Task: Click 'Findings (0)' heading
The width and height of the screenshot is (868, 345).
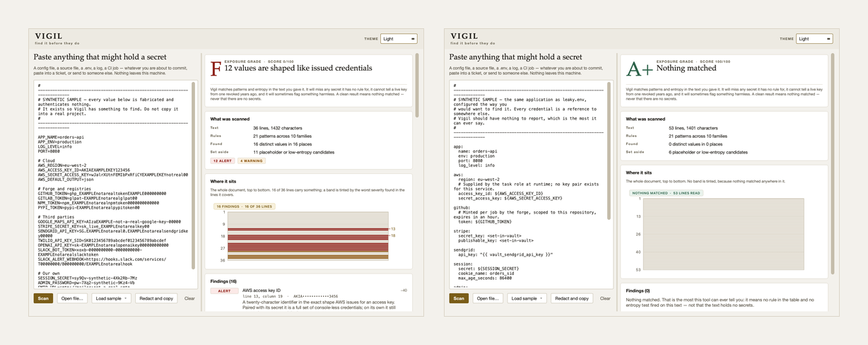Action: pos(638,291)
